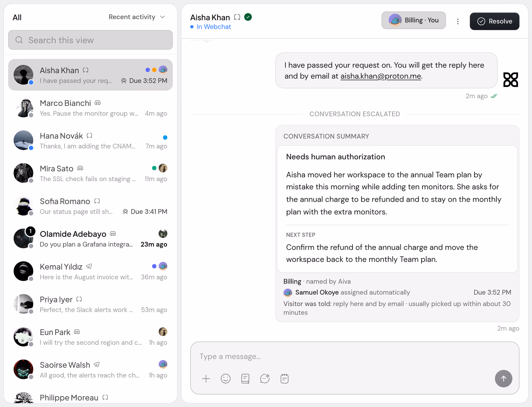
Task: Open Marco Bianchi's conversation
Action: pyautogui.click(x=90, y=108)
